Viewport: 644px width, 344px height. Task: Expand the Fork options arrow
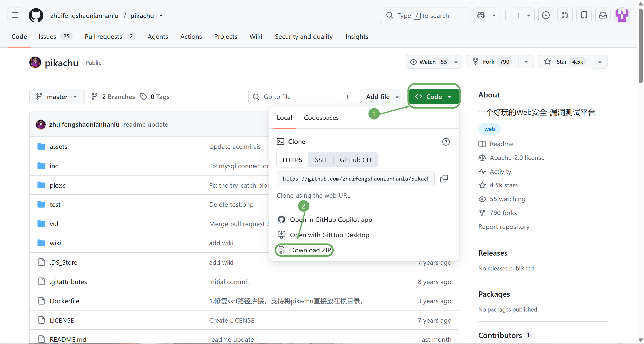tap(526, 62)
